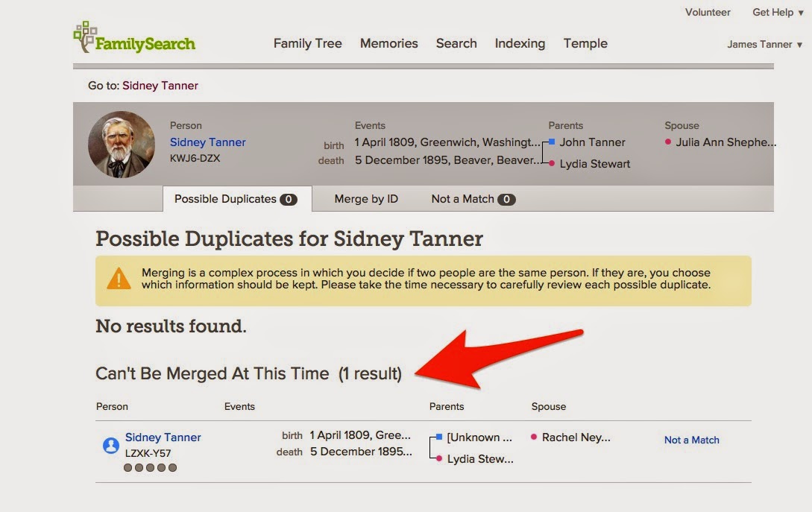Viewport: 812px width, 512px height.
Task: Click the blue square icon beside John Tanner
Action: click(552, 142)
